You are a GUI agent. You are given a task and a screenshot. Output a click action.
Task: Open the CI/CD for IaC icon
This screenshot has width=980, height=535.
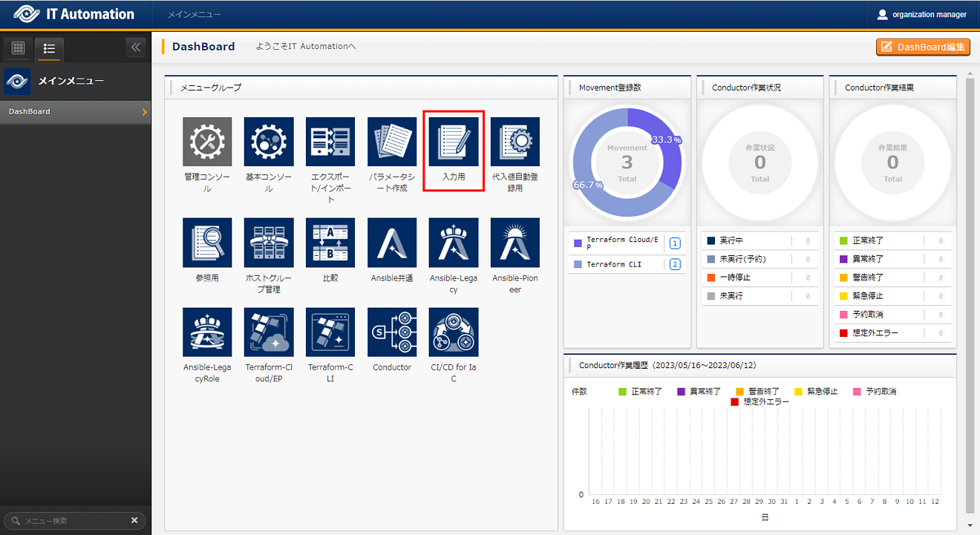coord(454,332)
